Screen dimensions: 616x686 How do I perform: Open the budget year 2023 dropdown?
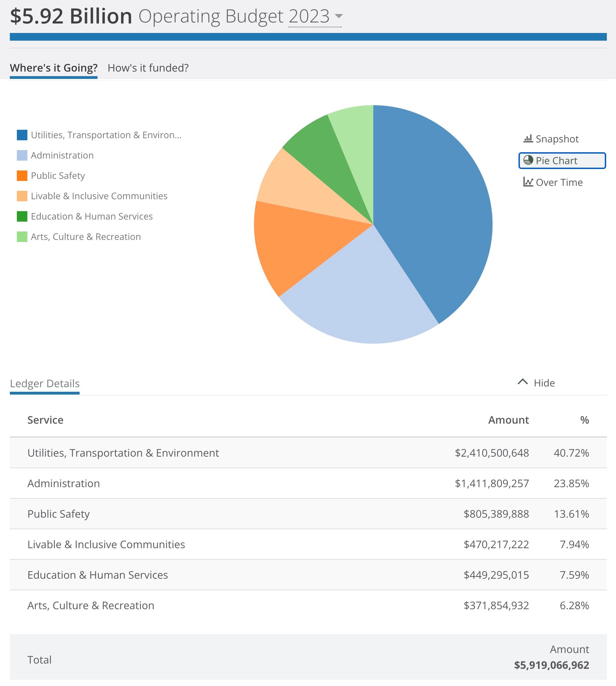(x=309, y=16)
